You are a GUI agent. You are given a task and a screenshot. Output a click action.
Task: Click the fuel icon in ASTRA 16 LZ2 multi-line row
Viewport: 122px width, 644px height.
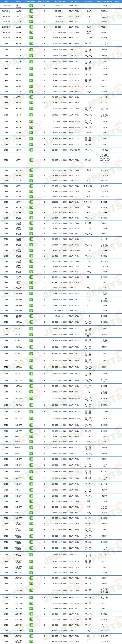tap(31, 160)
